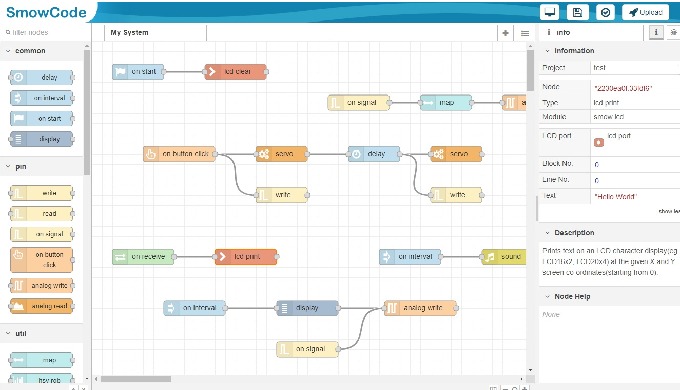Collapse the common palette category

(42, 51)
